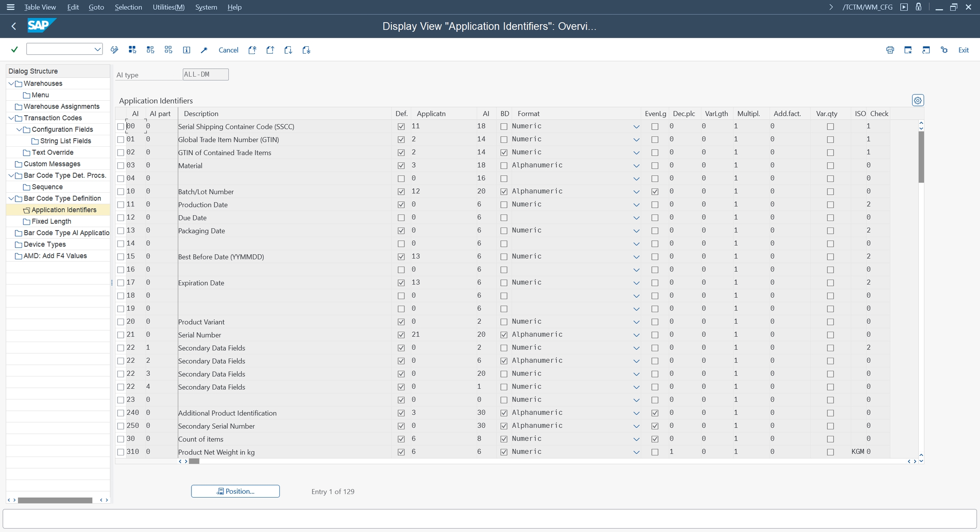This screenshot has height=532, width=980.
Task: Collapse the Warehouses tree node
Action: 11,83
